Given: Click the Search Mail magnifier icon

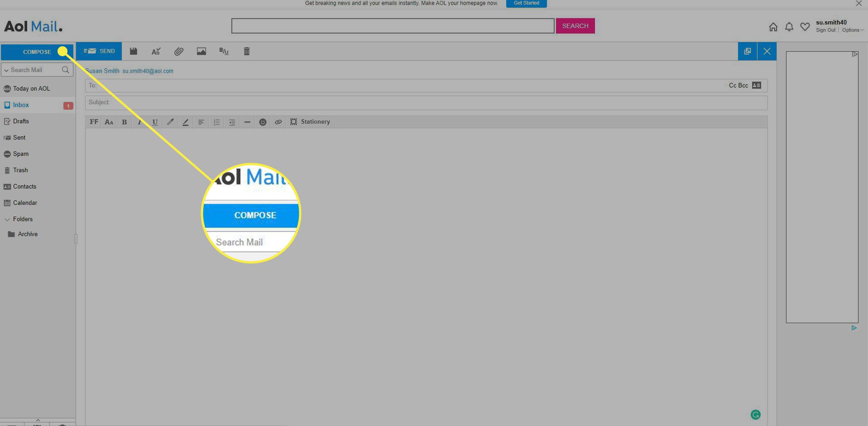Looking at the screenshot, I should (66, 70).
